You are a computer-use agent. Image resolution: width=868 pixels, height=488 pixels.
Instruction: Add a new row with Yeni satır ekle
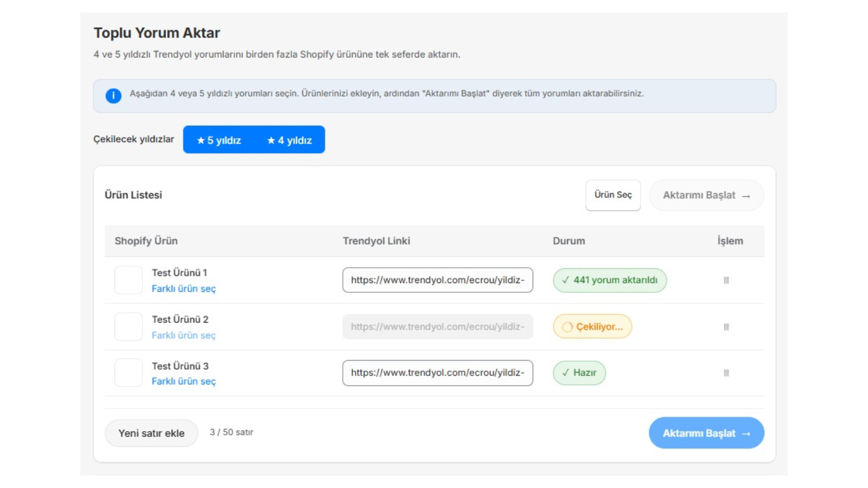151,433
